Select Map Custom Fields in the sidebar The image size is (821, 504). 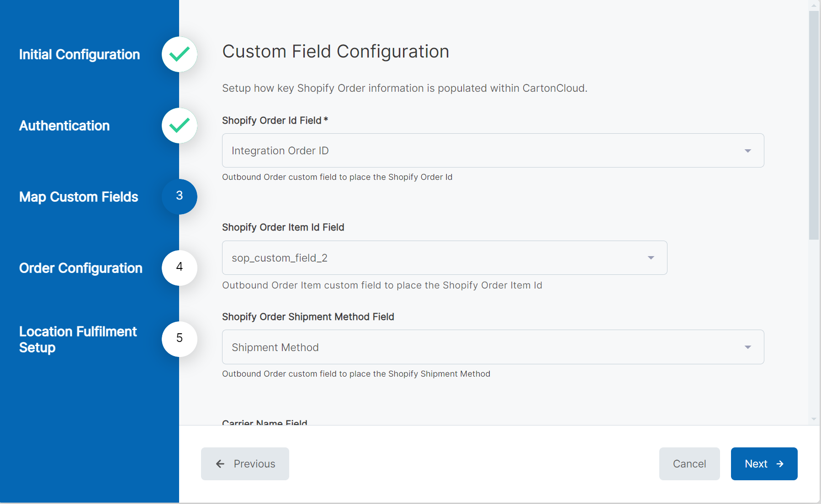pyautogui.click(x=79, y=197)
